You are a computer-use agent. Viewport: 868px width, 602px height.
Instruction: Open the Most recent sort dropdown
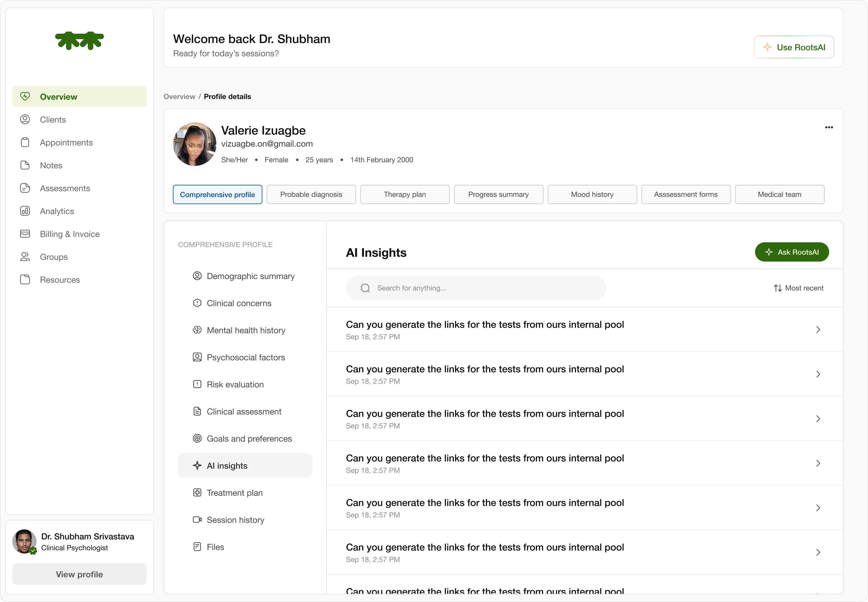coord(798,288)
